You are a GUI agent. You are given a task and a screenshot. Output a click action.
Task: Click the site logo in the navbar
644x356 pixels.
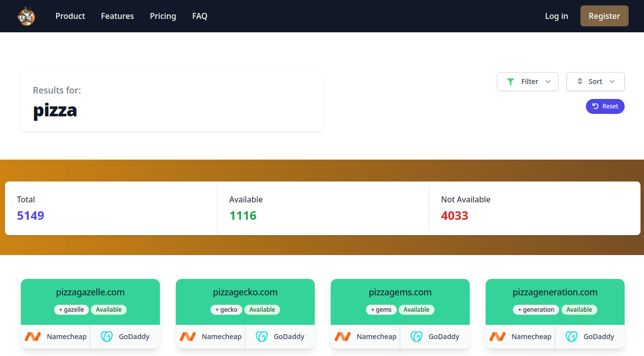26,16
